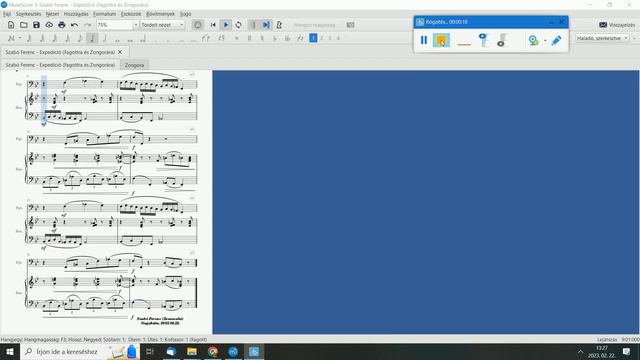640x360 pixels.
Task: Undo the last action
Action: point(74,25)
